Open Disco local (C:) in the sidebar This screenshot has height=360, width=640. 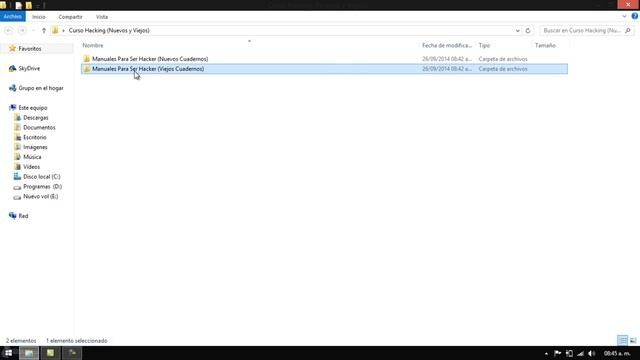pyautogui.click(x=42, y=177)
